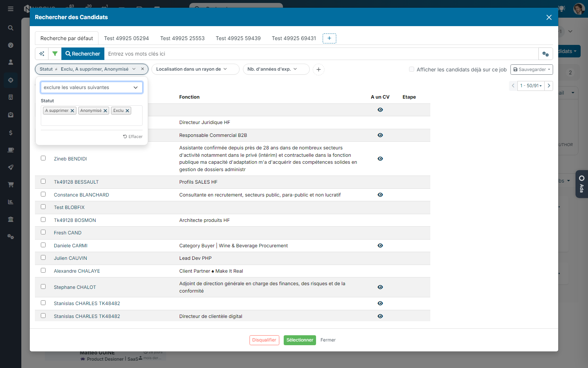Image resolution: width=588 pixels, height=368 pixels.
Task: View CV eye icon for Stephane CHALOT
Action: (x=380, y=287)
